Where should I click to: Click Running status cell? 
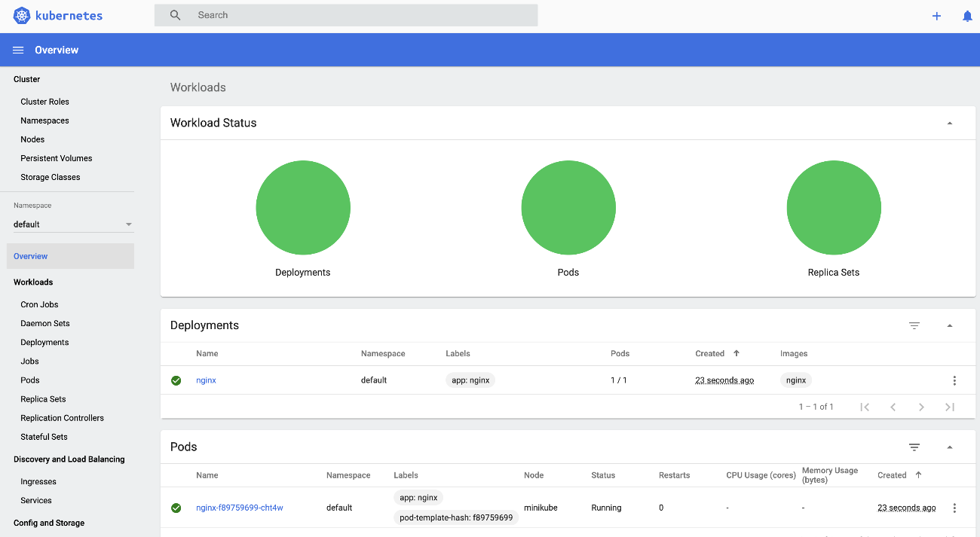tap(606, 508)
